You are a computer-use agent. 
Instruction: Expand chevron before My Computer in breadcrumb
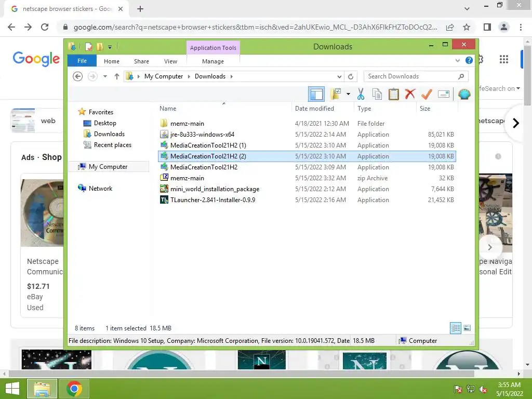138,76
